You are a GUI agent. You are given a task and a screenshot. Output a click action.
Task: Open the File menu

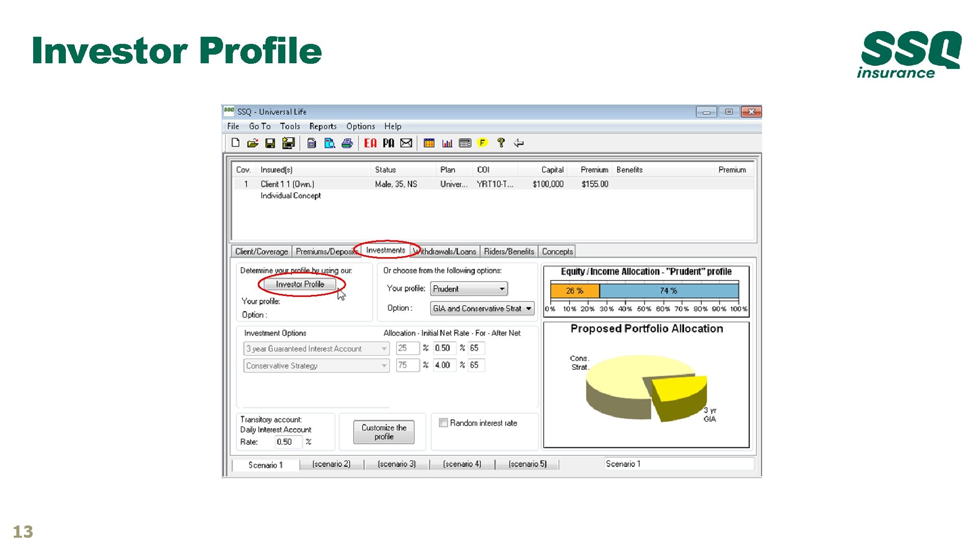(x=233, y=126)
